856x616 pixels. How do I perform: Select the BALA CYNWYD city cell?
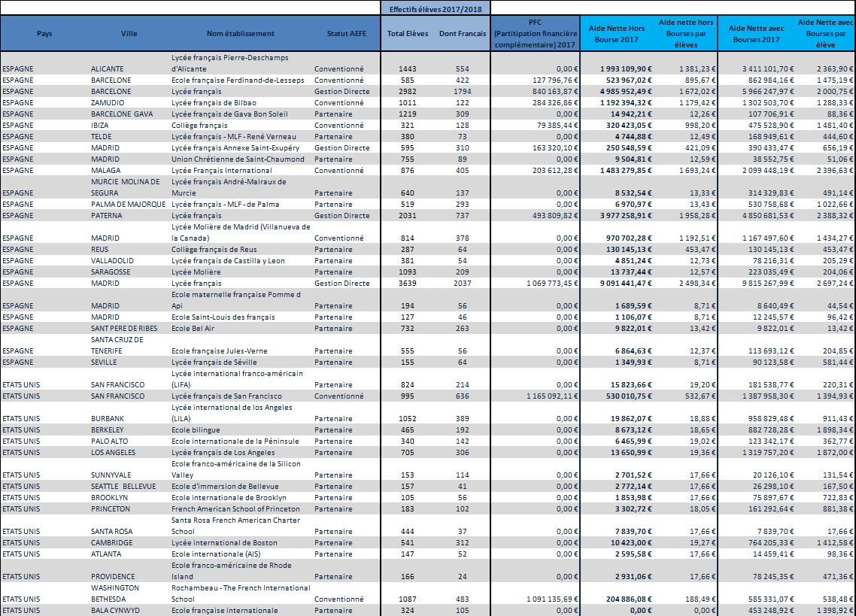pyautogui.click(x=115, y=610)
